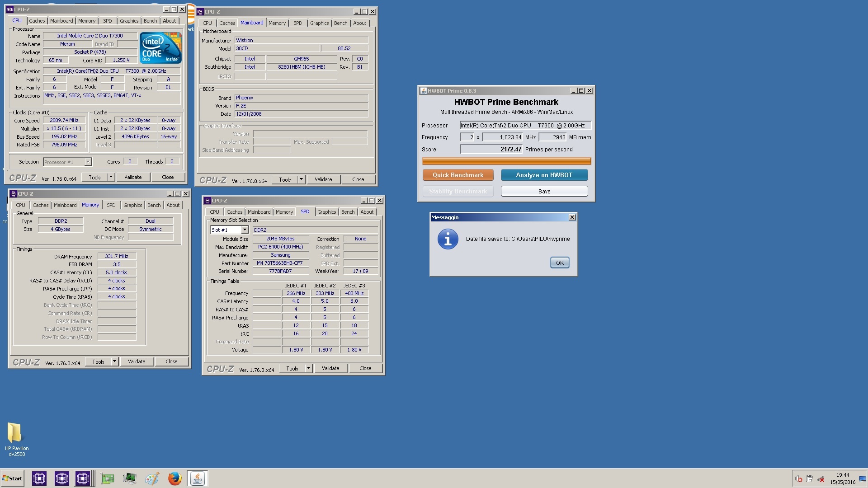Image resolution: width=868 pixels, height=488 pixels.
Task: Click title bar icon of CPU-Z Memory window
Action: [x=14, y=194]
